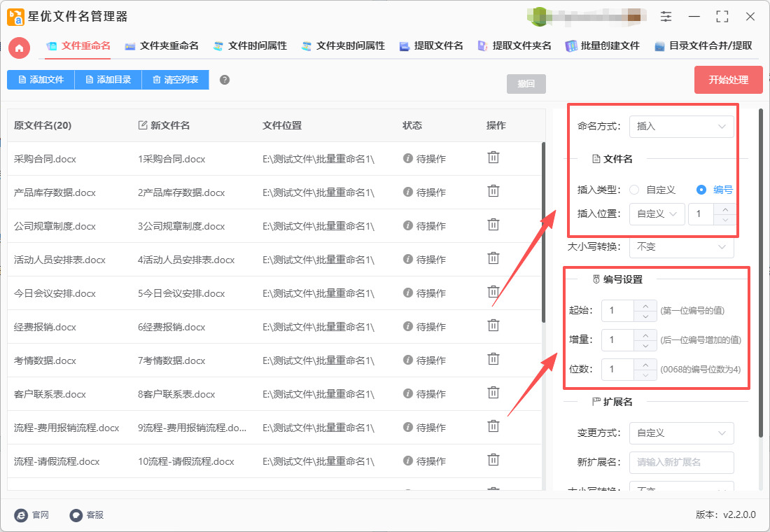Click the 位数 number input field
Viewport: 770px width, 532px height.
coord(618,370)
